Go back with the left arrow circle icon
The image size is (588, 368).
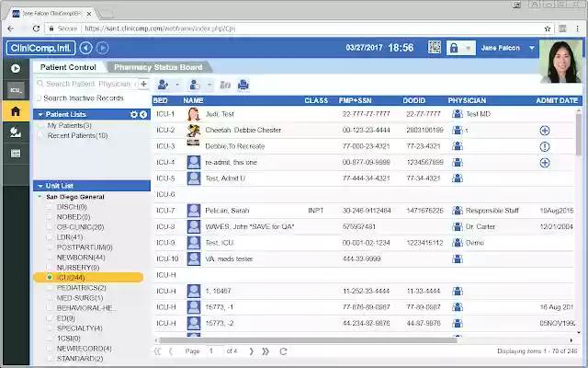85,48
